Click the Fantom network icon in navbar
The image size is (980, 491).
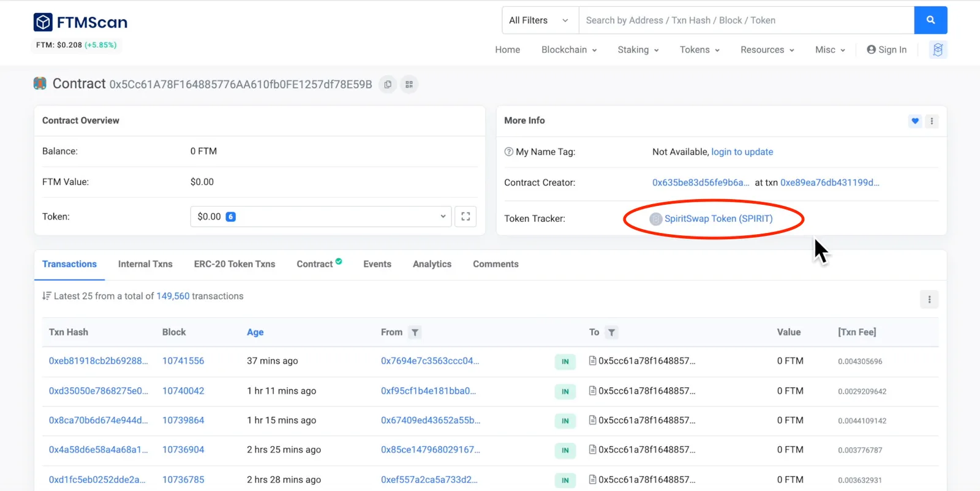coord(938,50)
